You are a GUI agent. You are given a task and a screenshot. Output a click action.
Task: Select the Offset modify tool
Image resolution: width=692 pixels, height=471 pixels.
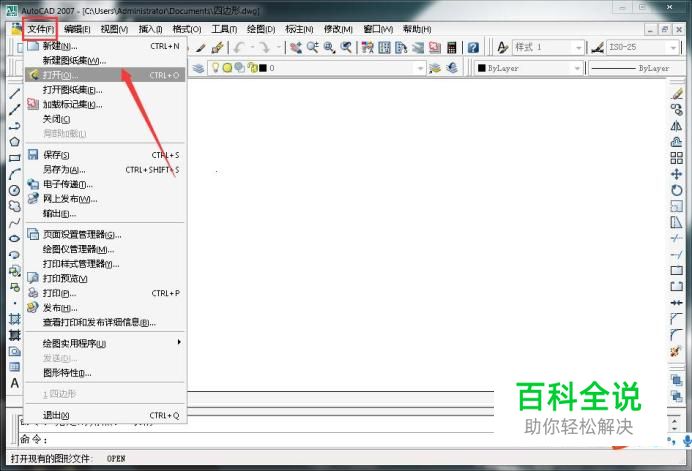tap(677, 142)
